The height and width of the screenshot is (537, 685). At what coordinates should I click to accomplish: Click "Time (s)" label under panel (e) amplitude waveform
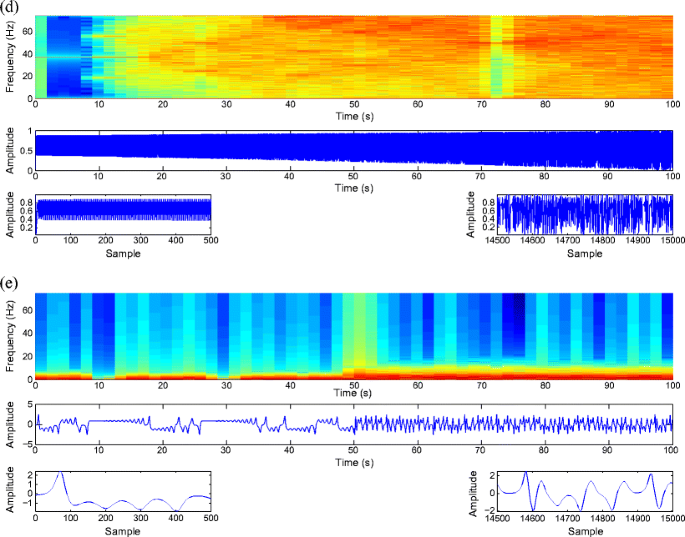coord(354,462)
